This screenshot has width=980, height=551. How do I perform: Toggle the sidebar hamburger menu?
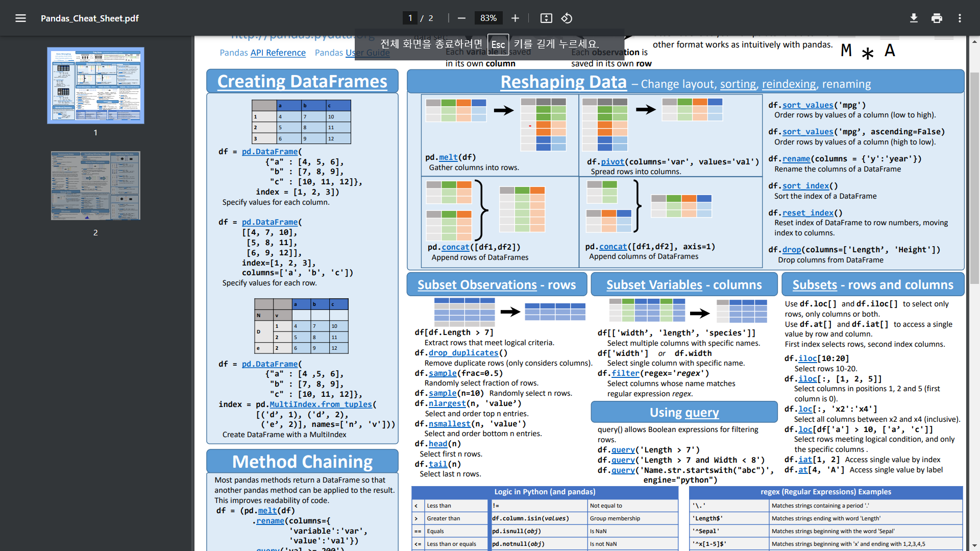(20, 18)
